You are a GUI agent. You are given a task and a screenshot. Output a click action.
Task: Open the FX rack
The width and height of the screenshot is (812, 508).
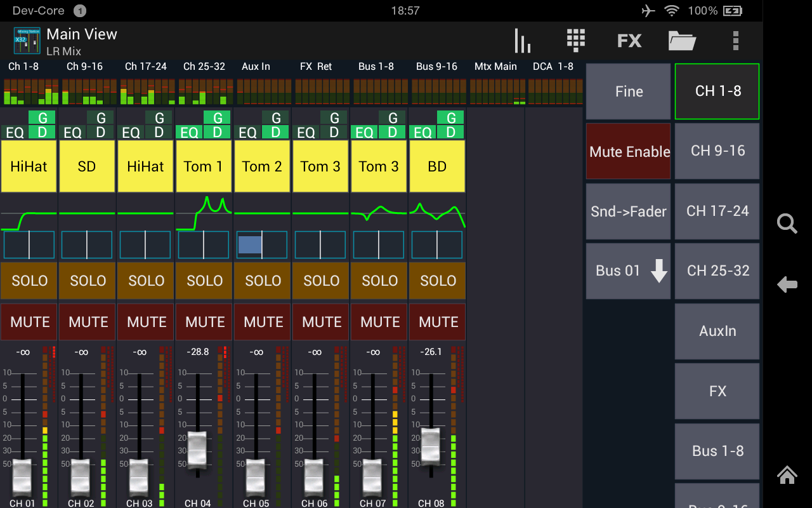[629, 40]
